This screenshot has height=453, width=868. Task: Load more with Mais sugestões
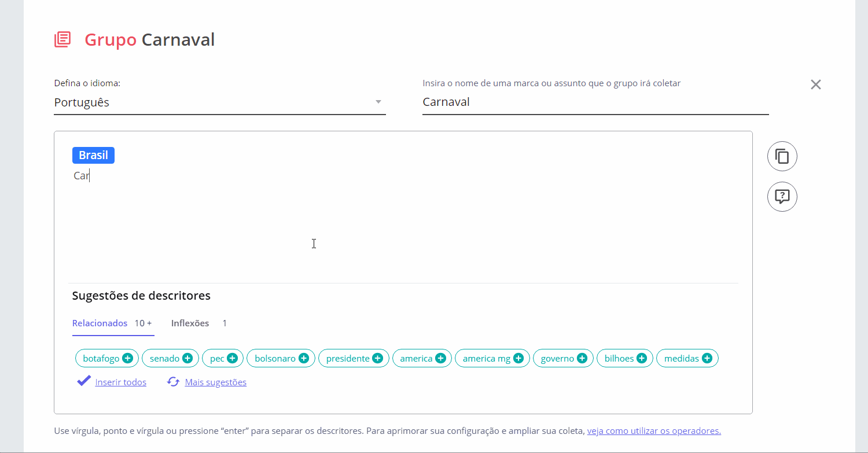click(215, 382)
